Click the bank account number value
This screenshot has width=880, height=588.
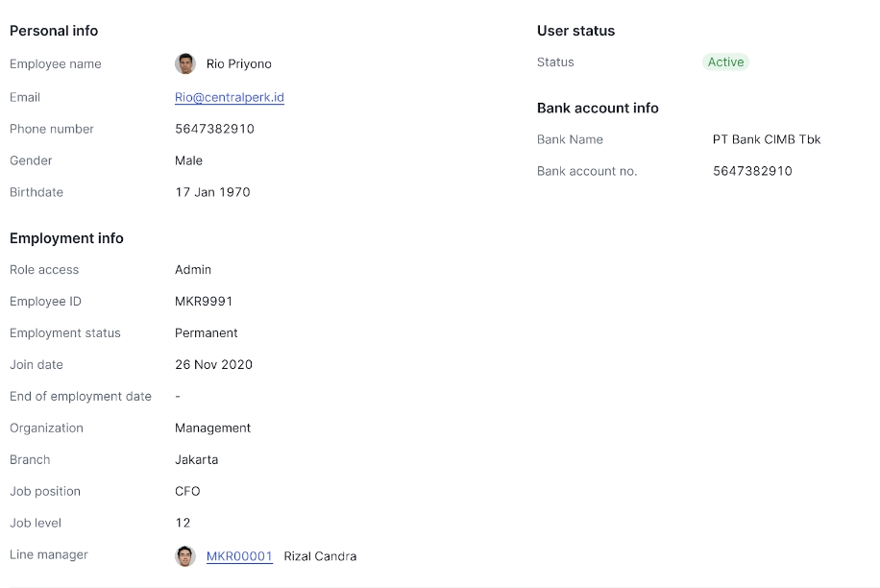coord(752,171)
